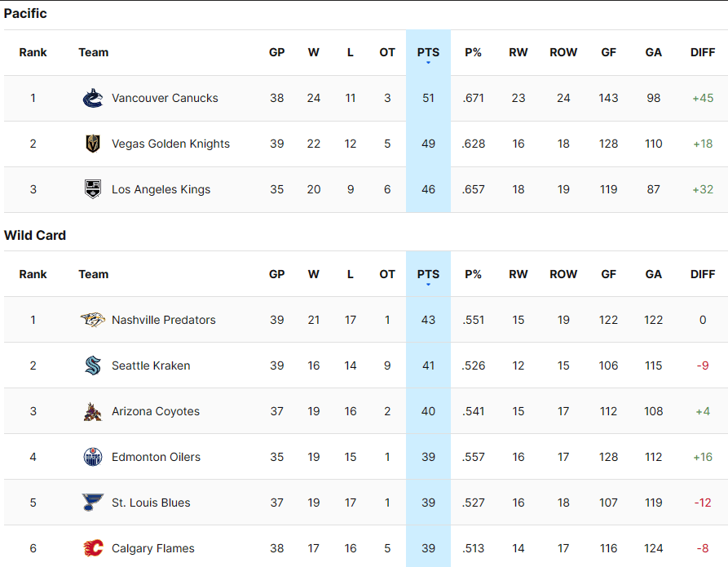
Task: Click the Seattle Kraken logo
Action: [x=93, y=365]
